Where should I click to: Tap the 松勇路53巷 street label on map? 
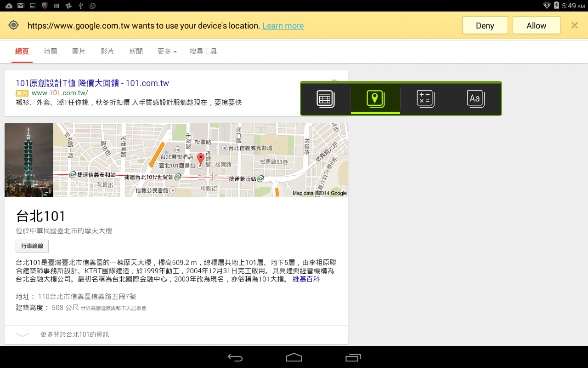coord(274,161)
